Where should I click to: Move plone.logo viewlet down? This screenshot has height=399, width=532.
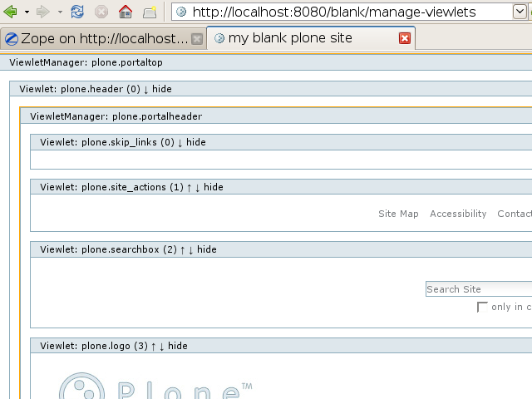(x=162, y=347)
